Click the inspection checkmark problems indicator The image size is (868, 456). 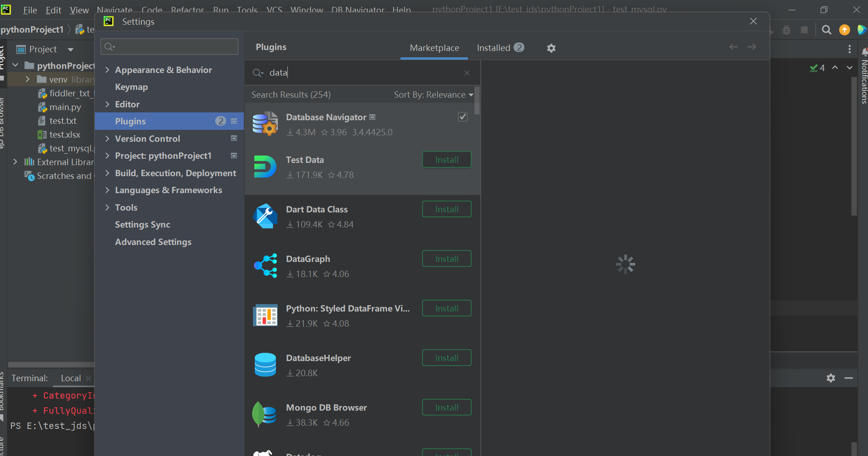click(817, 68)
